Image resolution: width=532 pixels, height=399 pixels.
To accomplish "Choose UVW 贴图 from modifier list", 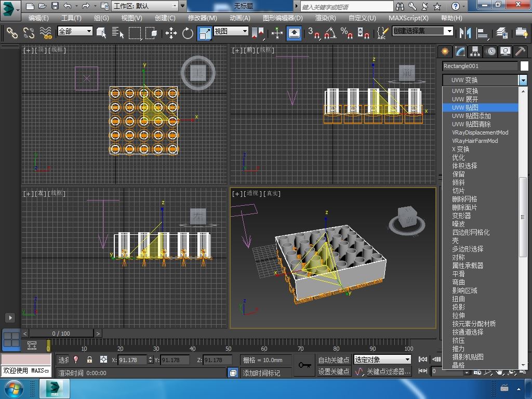I will coord(465,108).
